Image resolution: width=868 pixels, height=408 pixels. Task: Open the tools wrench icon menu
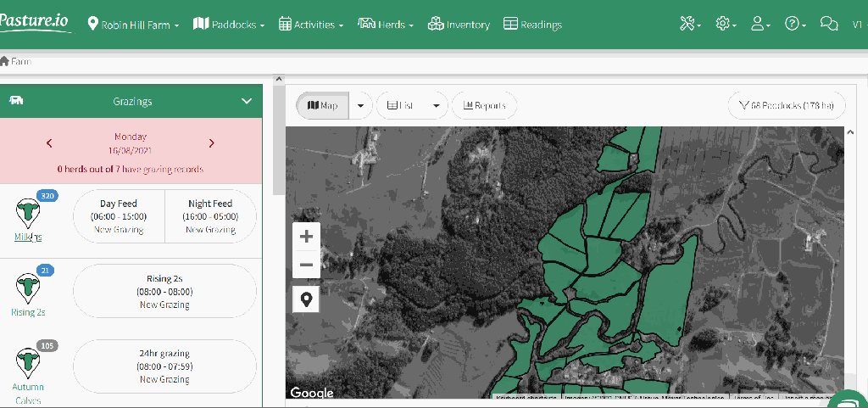(x=689, y=24)
